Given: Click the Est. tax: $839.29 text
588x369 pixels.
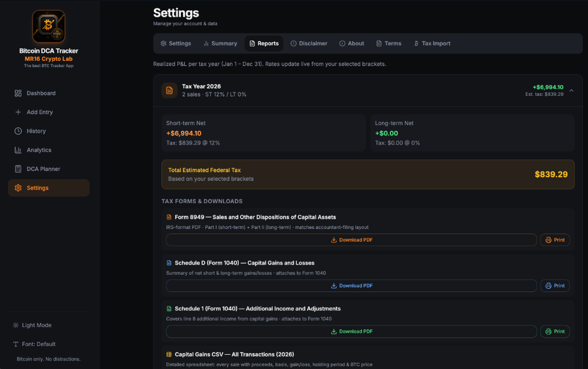Looking at the screenshot, I should 544,95.
